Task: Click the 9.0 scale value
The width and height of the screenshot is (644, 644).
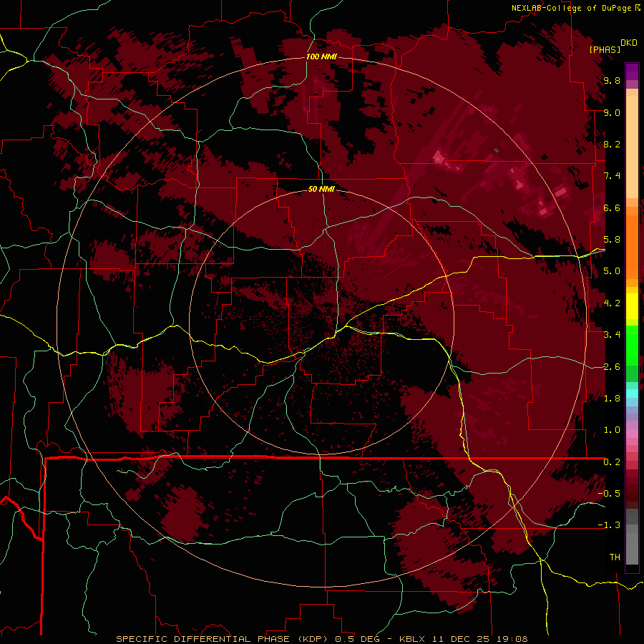Action: click(x=612, y=112)
